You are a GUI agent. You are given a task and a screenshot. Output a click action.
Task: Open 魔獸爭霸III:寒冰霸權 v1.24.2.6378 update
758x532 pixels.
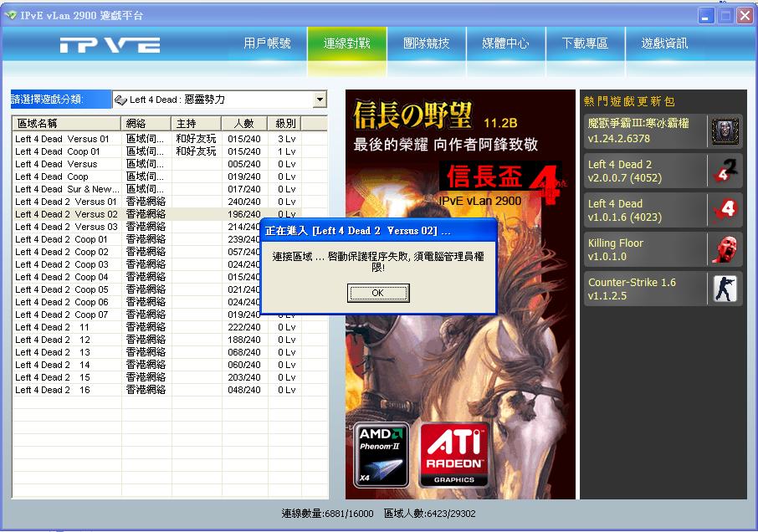pos(663,131)
